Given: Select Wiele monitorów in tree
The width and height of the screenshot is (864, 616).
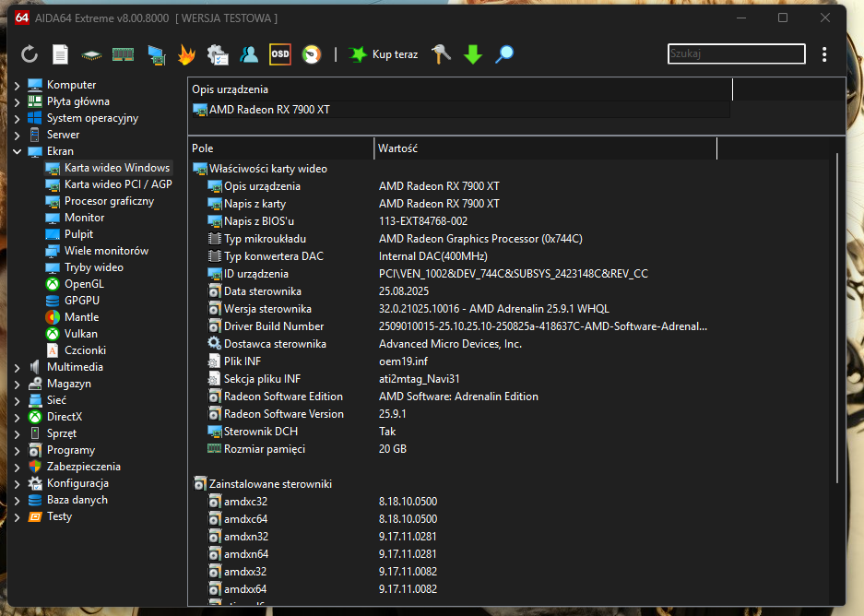Looking at the screenshot, I should (97, 251).
